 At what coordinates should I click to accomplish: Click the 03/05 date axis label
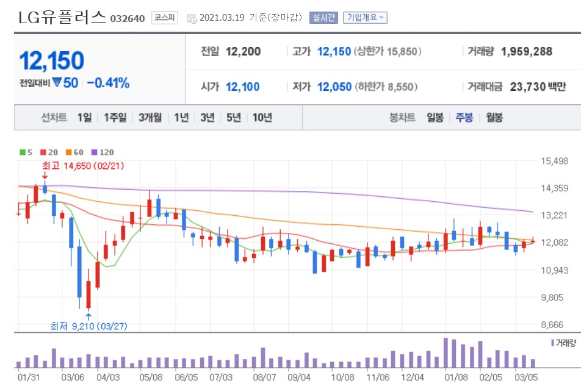tap(526, 377)
